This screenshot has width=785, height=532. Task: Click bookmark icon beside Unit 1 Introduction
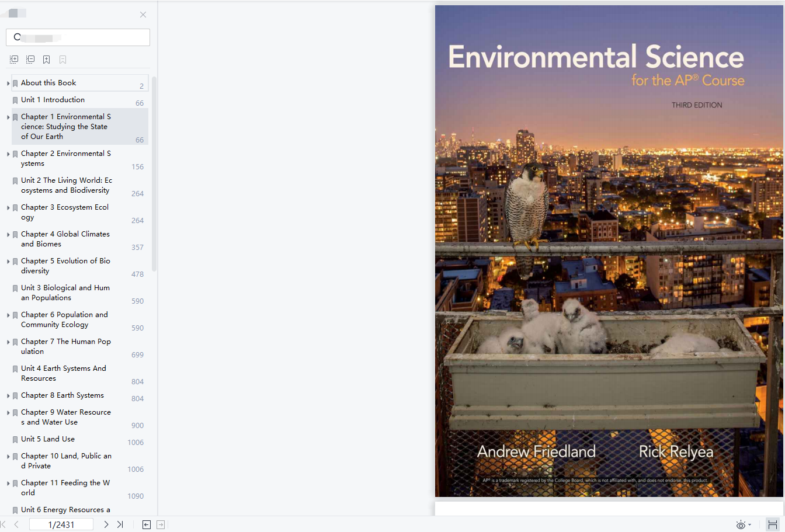click(15, 100)
